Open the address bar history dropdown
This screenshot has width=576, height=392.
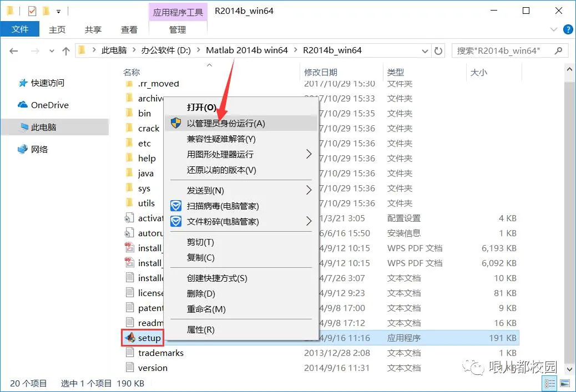tap(425, 51)
